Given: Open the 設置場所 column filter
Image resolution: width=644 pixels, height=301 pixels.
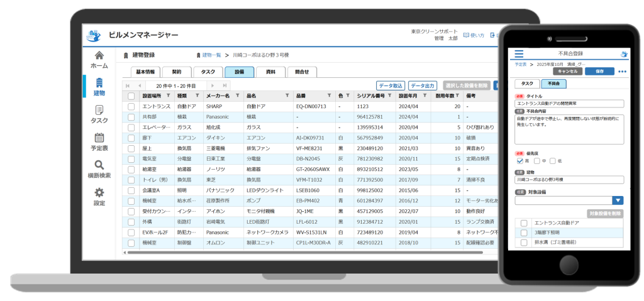Looking at the screenshot, I should [168, 96].
